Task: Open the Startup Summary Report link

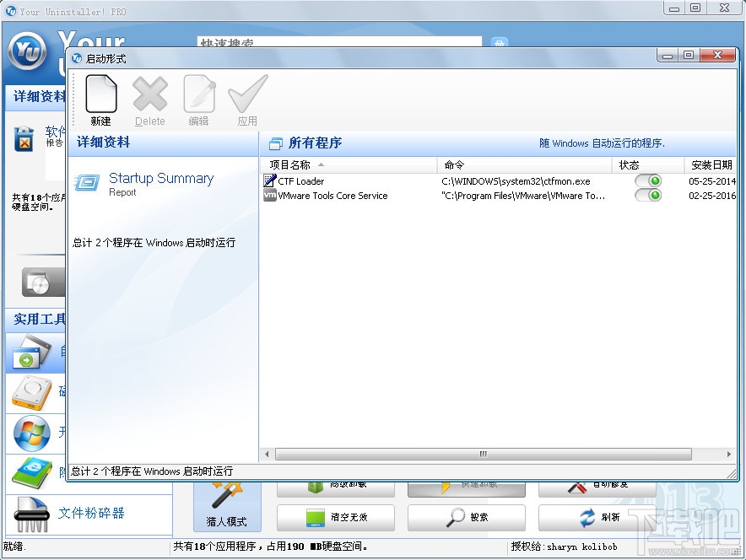Action: (x=160, y=178)
